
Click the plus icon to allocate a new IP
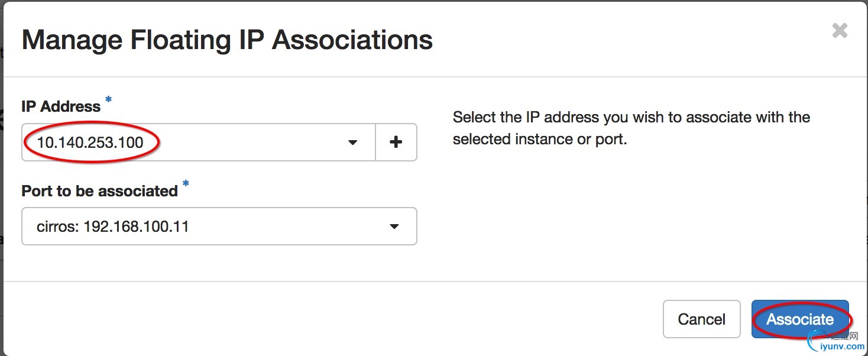396,142
